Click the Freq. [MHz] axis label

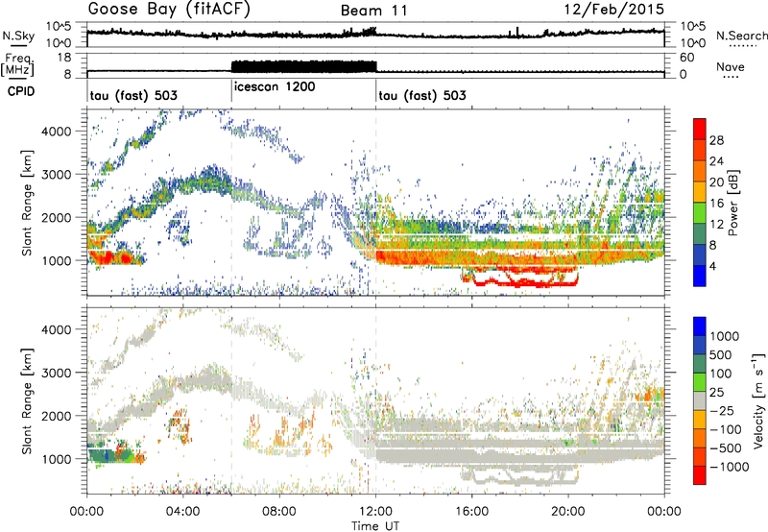pyautogui.click(x=17, y=64)
